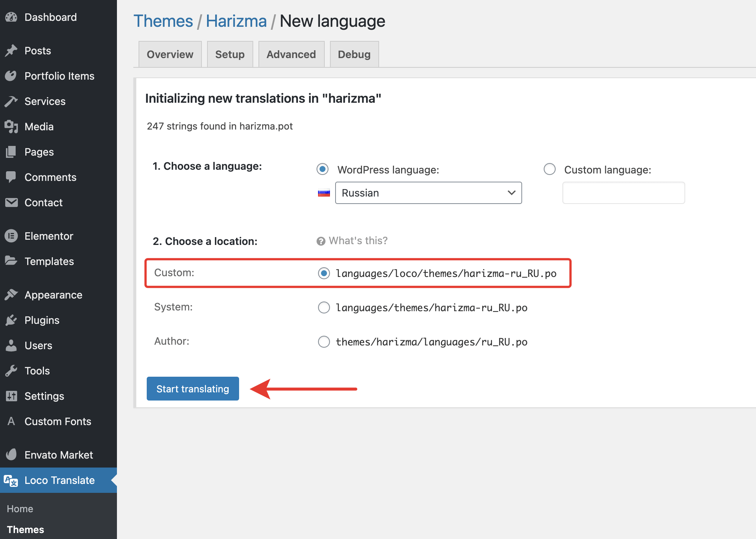
Task: Open the Russian language dropdown
Action: (x=428, y=193)
